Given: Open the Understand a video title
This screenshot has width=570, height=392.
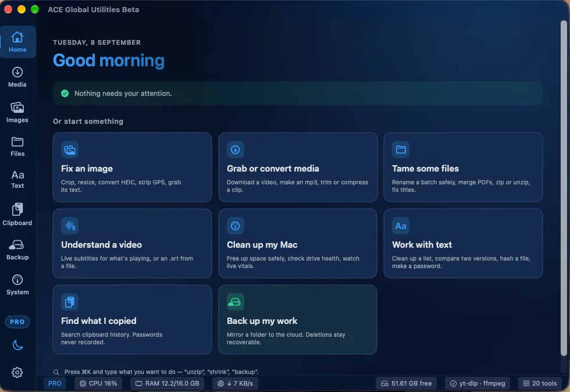Looking at the screenshot, I should [101, 245].
